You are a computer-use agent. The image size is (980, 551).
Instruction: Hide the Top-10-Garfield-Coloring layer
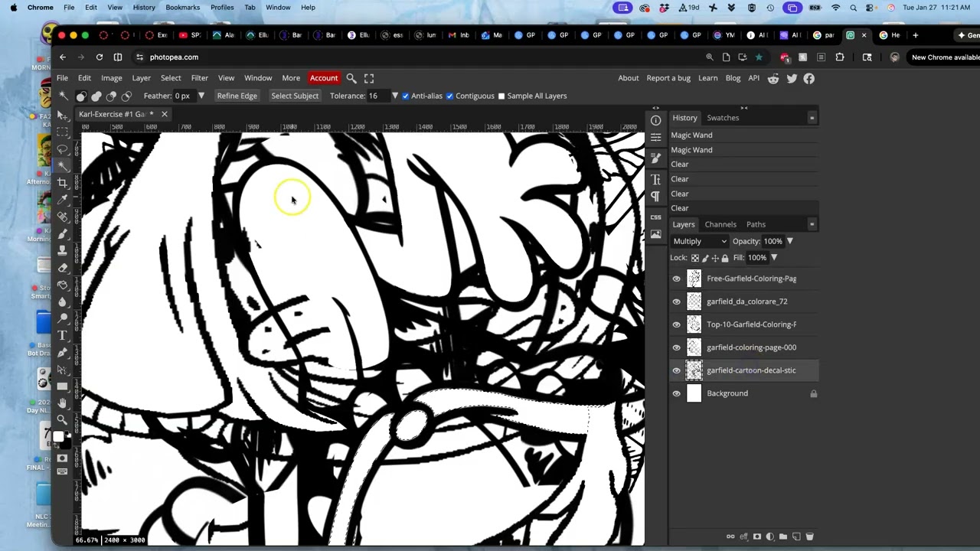pyautogui.click(x=676, y=324)
